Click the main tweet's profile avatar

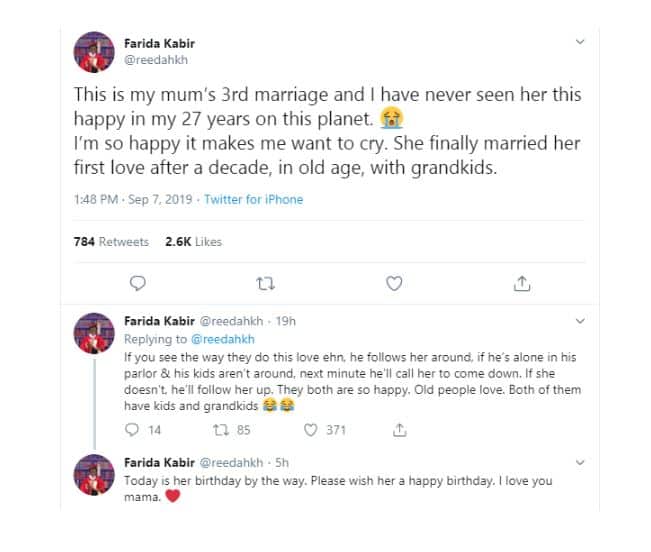[x=93, y=51]
